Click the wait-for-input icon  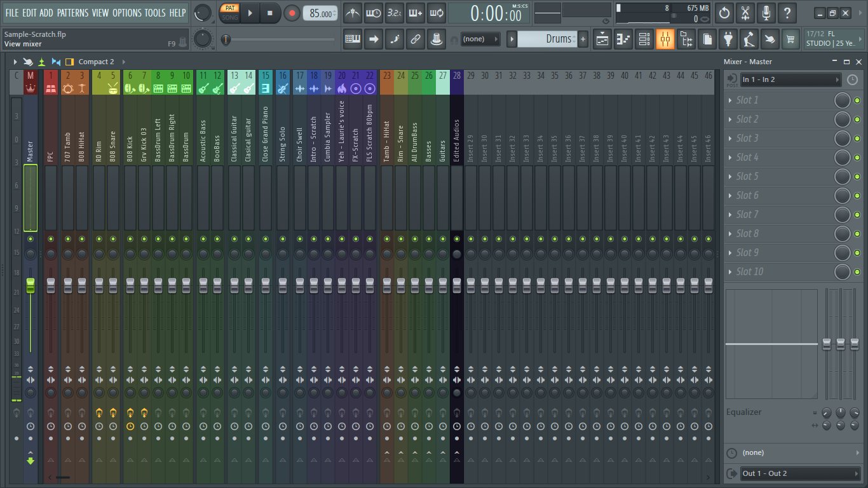point(374,13)
